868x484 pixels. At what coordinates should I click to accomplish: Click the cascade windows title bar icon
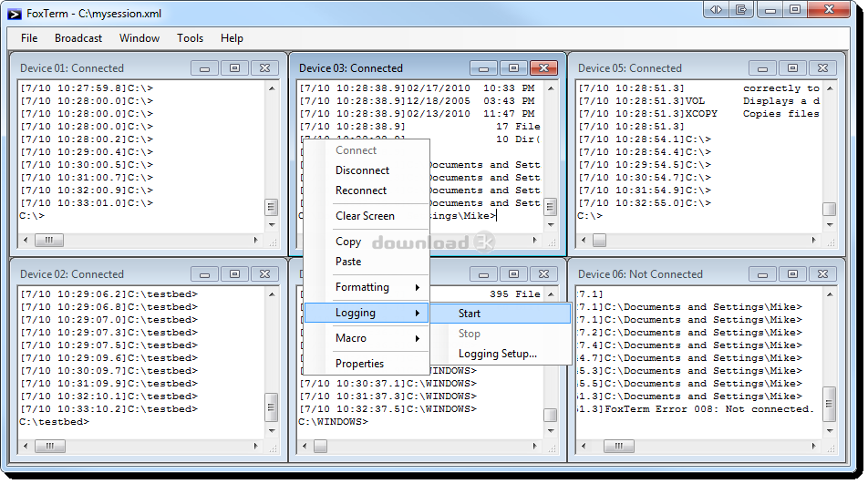740,9
